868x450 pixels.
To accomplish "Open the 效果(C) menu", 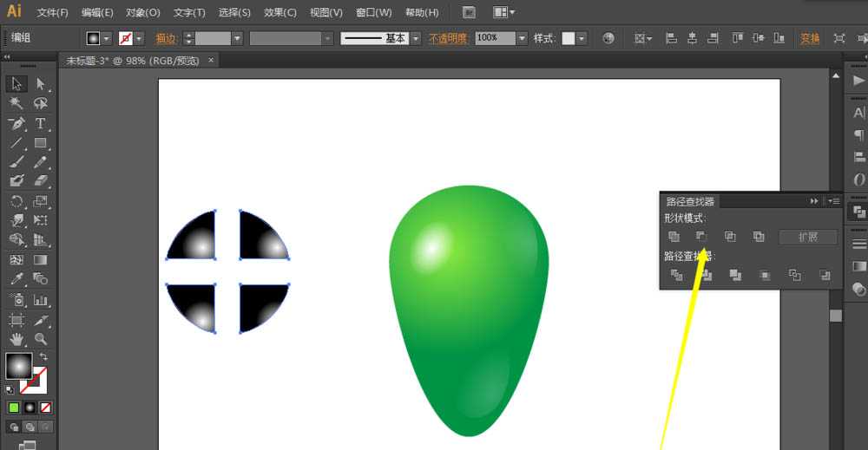I will click(x=280, y=12).
